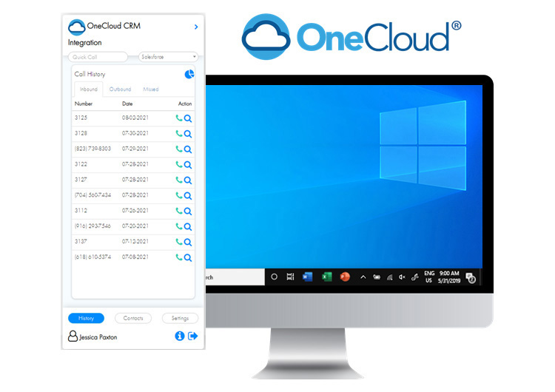Select the date 07-12-2021
The width and height of the screenshot is (555, 392).
(135, 241)
